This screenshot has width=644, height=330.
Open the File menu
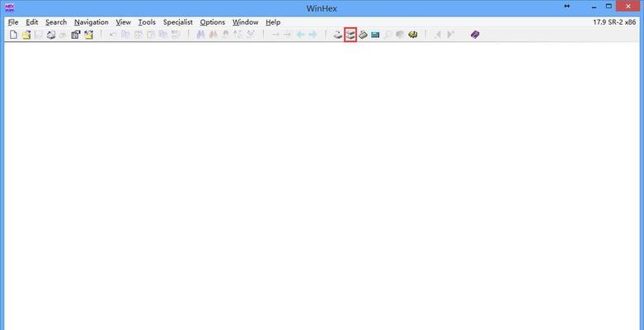13,22
